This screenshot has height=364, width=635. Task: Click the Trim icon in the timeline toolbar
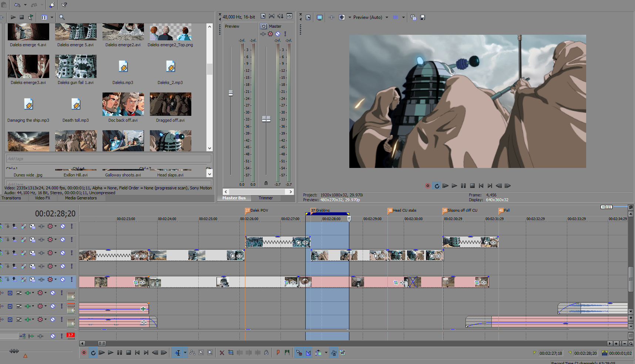coord(231,353)
